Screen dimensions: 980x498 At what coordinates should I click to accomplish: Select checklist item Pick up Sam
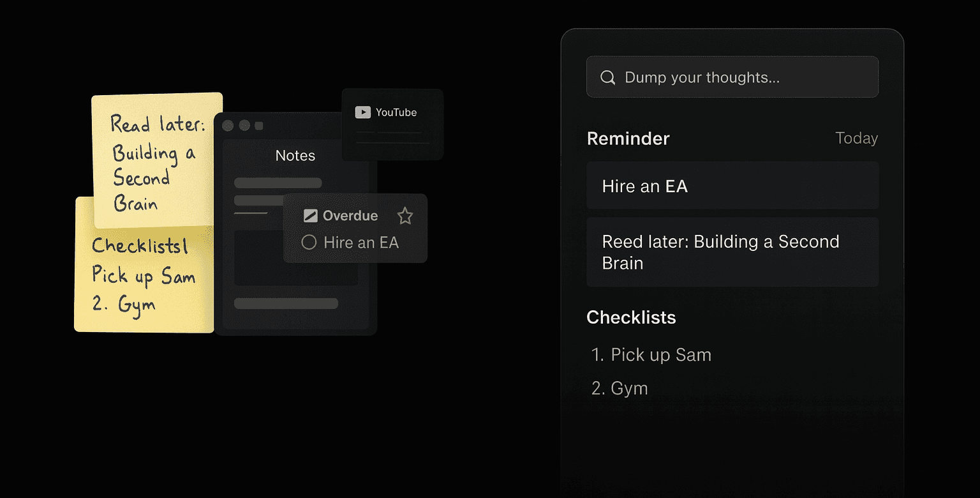(x=660, y=355)
